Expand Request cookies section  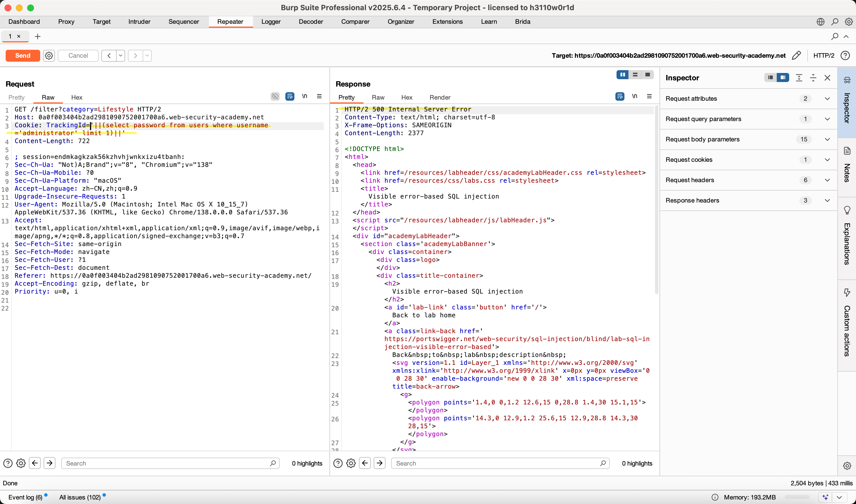[748, 160]
